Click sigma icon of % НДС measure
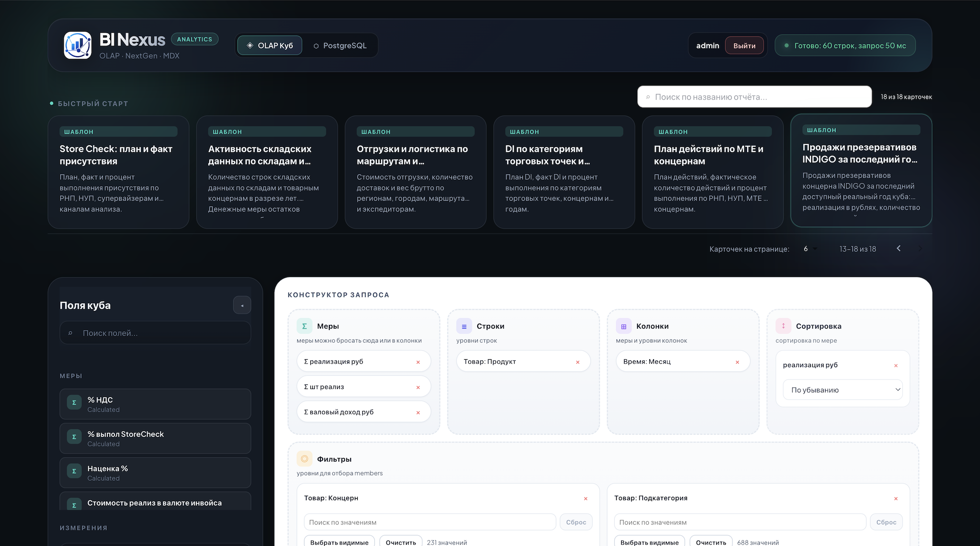The height and width of the screenshot is (546, 980). point(74,403)
